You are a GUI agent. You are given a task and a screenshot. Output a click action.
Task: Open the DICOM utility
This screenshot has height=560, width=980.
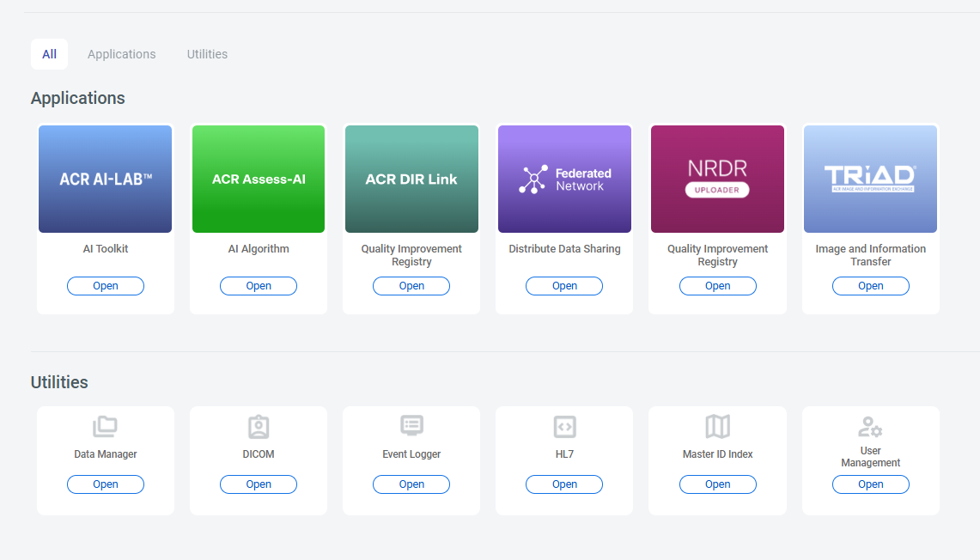click(x=259, y=484)
